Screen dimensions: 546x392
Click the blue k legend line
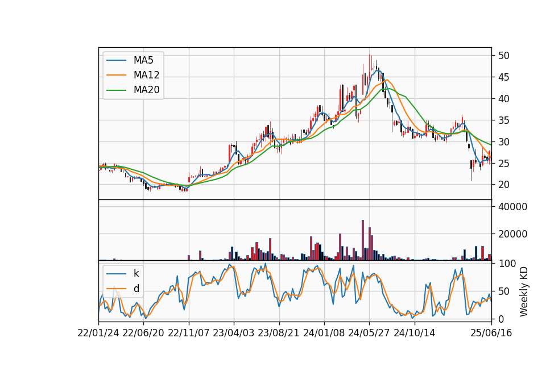coord(116,274)
